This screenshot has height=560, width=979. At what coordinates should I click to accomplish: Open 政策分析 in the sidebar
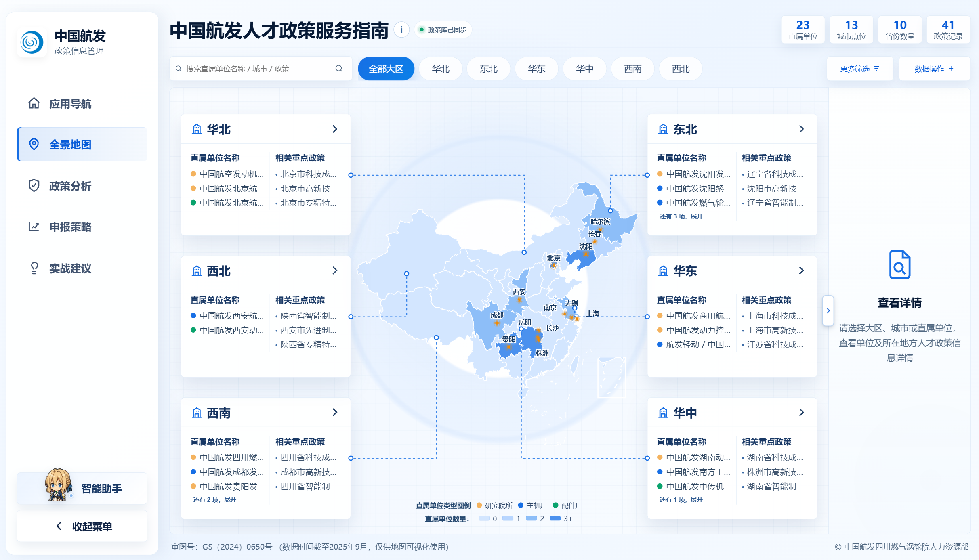tap(82, 186)
